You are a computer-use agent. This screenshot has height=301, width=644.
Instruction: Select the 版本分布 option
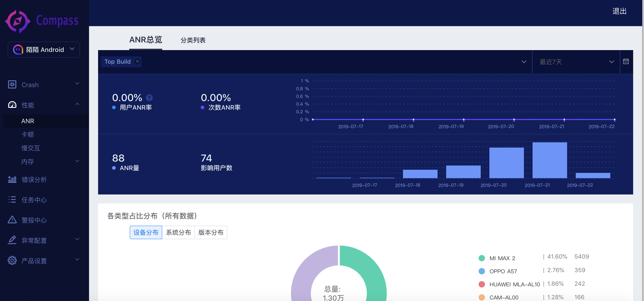211,232
